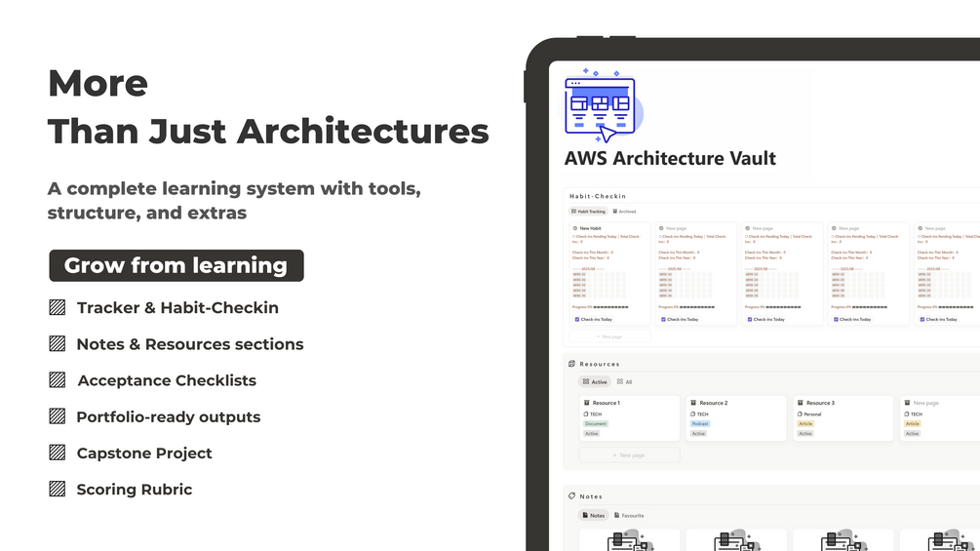
Task: Switch to the Habit Tracking view tab
Action: coord(588,212)
